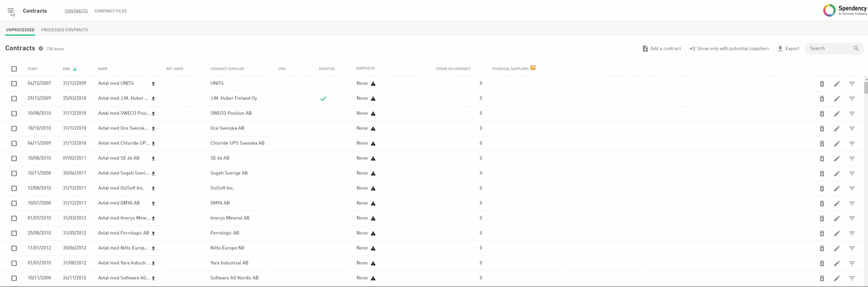Delete the Ferrologic AB contract row
Image resolution: width=868 pixels, height=287 pixels.
[x=822, y=233]
